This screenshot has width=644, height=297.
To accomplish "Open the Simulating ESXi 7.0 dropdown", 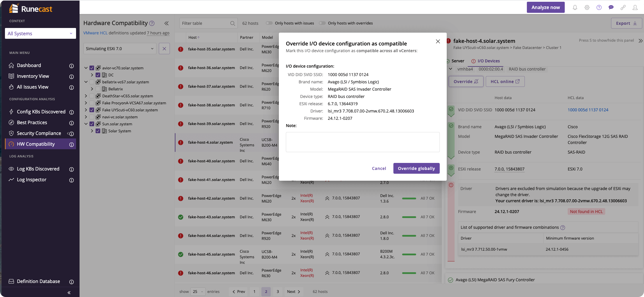I will coord(120,49).
